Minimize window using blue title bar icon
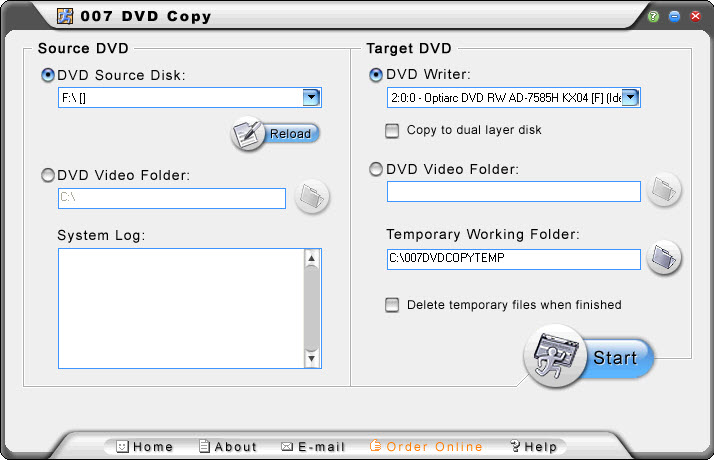The image size is (714, 460). 675,17
